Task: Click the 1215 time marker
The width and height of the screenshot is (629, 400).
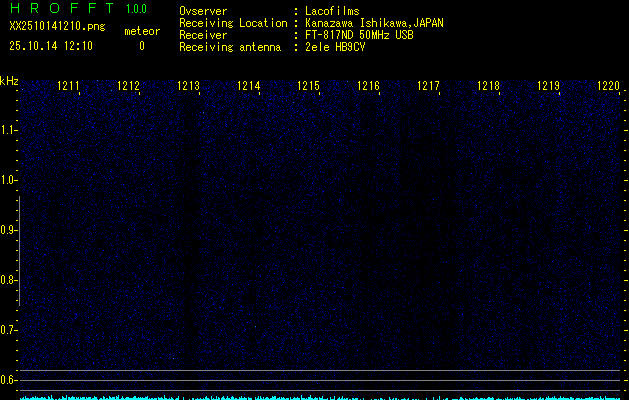Action: [x=309, y=87]
